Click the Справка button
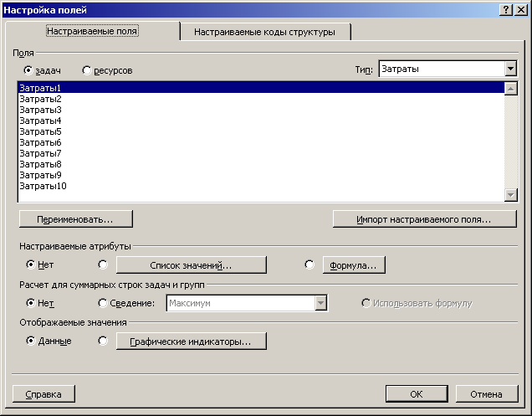This screenshot has height=416, width=532. 43,394
